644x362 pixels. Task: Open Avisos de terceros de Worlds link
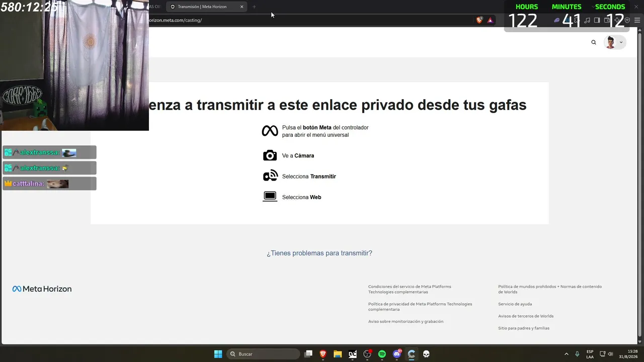pos(526,316)
